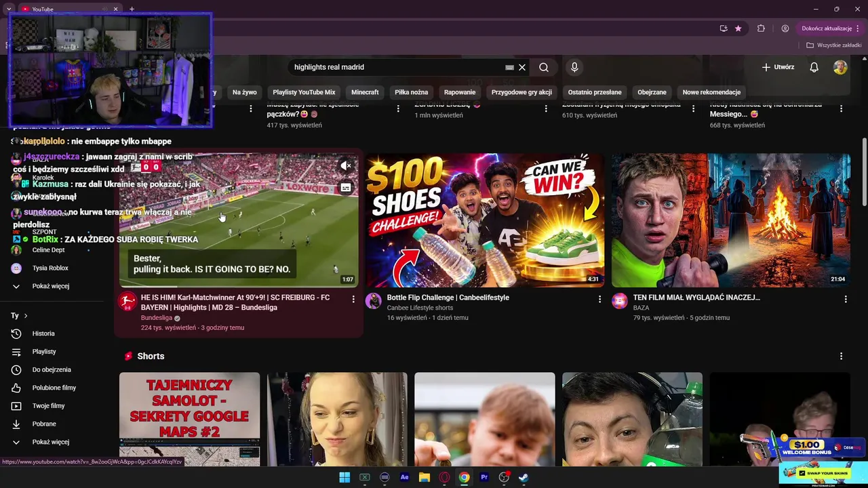Viewport: 868px width, 488px height.
Task: Open Windows Start menu
Action: [x=344, y=477]
